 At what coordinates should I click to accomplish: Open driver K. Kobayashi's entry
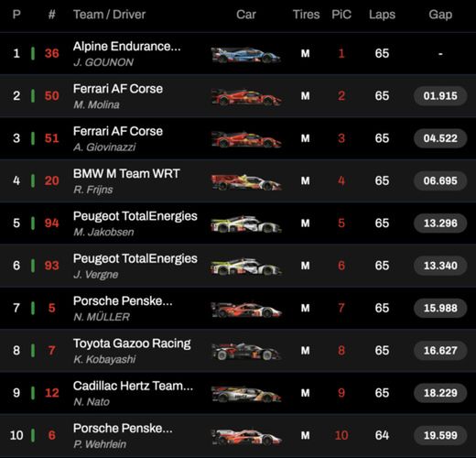(x=104, y=359)
